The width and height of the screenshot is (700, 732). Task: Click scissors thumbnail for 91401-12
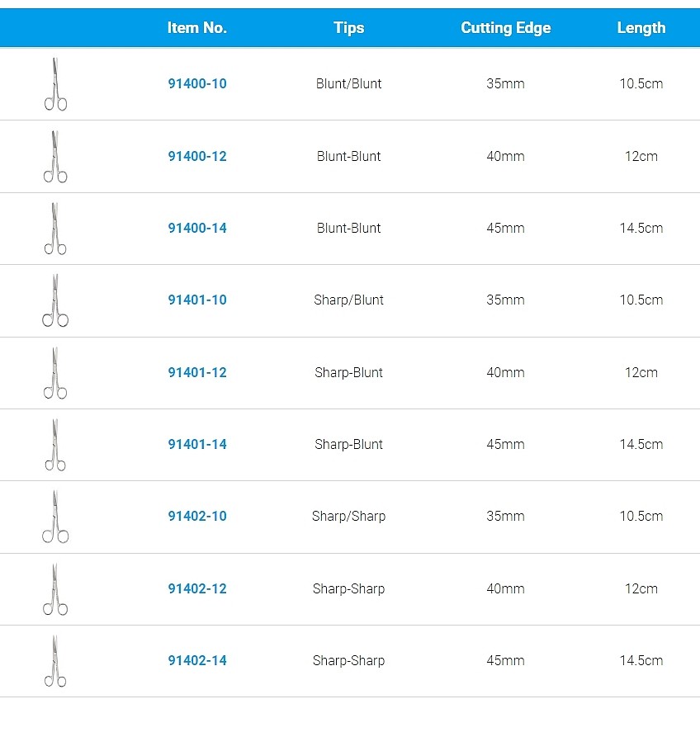55,372
